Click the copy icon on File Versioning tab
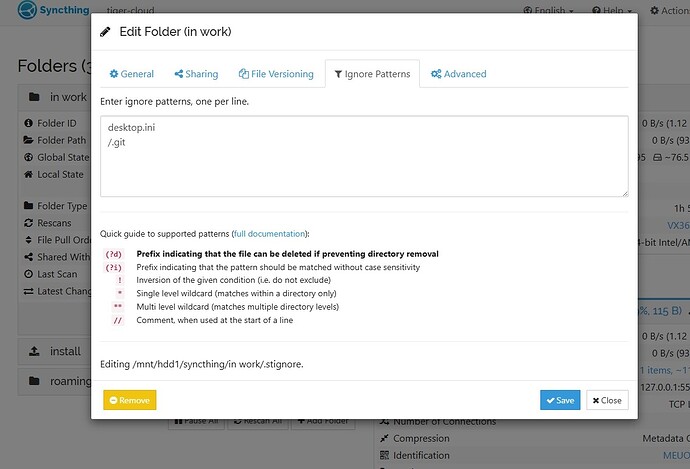The height and width of the screenshot is (469, 690). 243,74
